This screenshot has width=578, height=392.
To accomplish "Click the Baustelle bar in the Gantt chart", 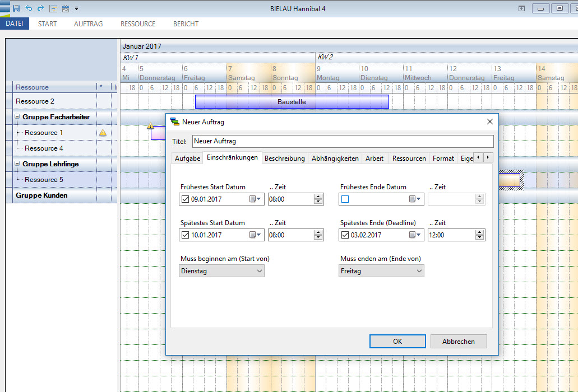I will point(292,102).
